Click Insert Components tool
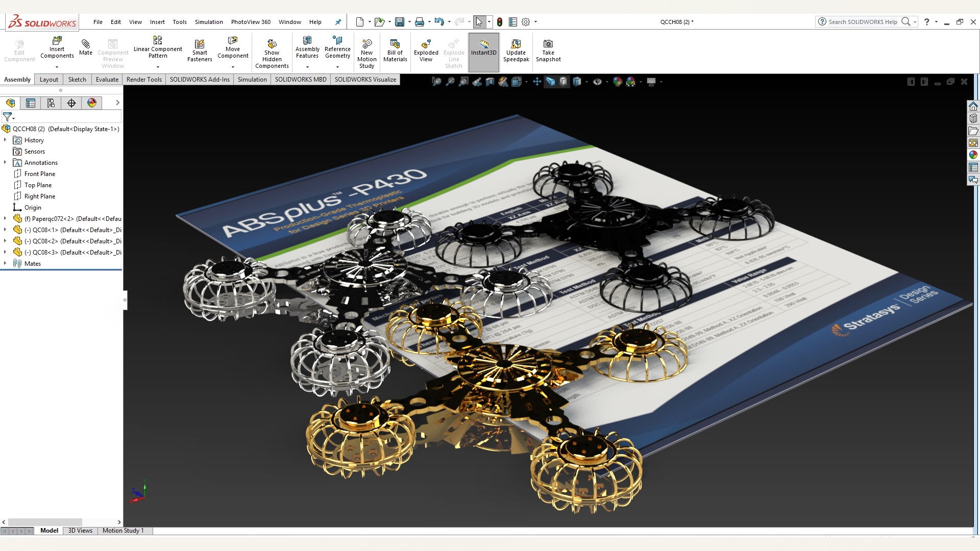Viewport: 980px width, 551px height. [x=57, y=47]
